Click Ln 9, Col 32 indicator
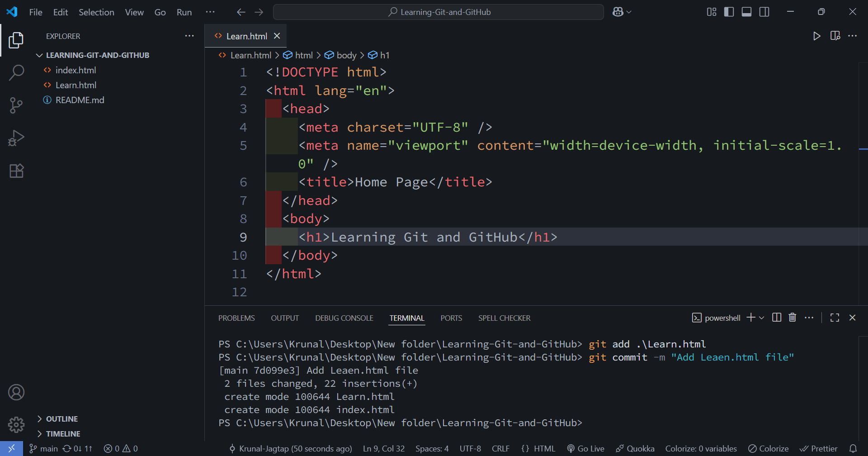The width and height of the screenshot is (868, 456). coord(384,449)
